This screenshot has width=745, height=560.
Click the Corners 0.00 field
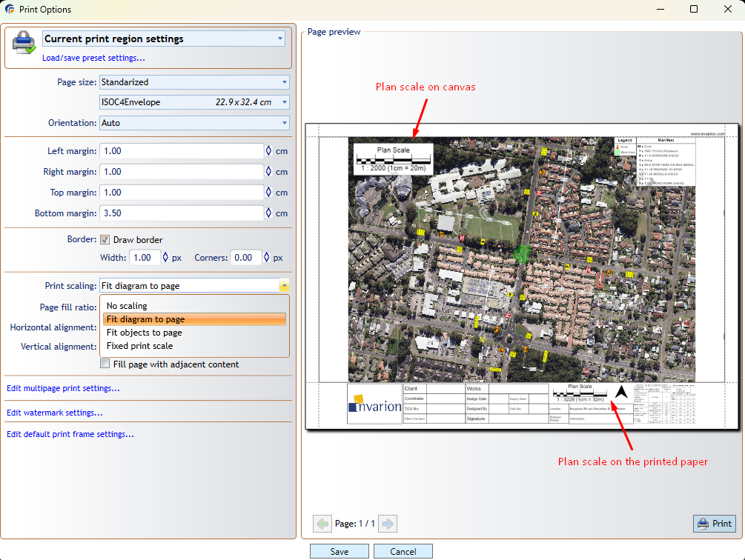(246, 257)
